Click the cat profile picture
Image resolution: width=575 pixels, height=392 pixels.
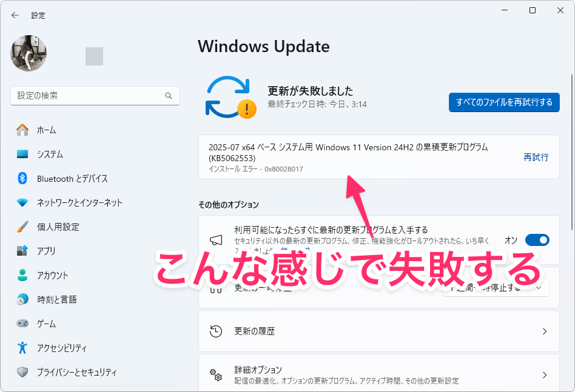[29, 53]
